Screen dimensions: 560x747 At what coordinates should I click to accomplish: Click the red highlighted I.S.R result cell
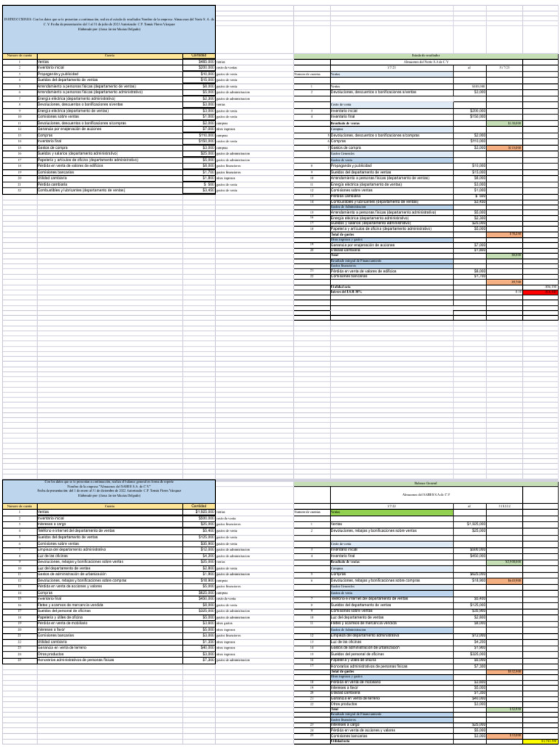tap(541, 292)
